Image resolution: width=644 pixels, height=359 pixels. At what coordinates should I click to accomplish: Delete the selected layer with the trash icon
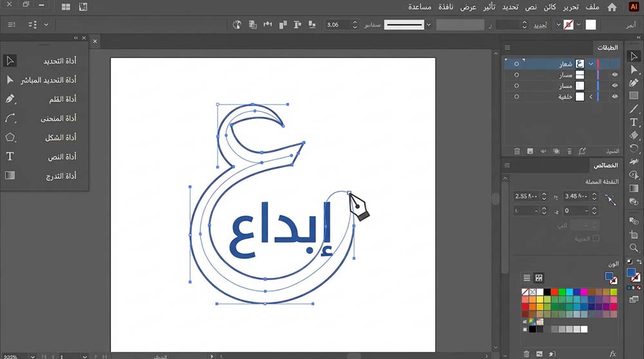point(517,151)
